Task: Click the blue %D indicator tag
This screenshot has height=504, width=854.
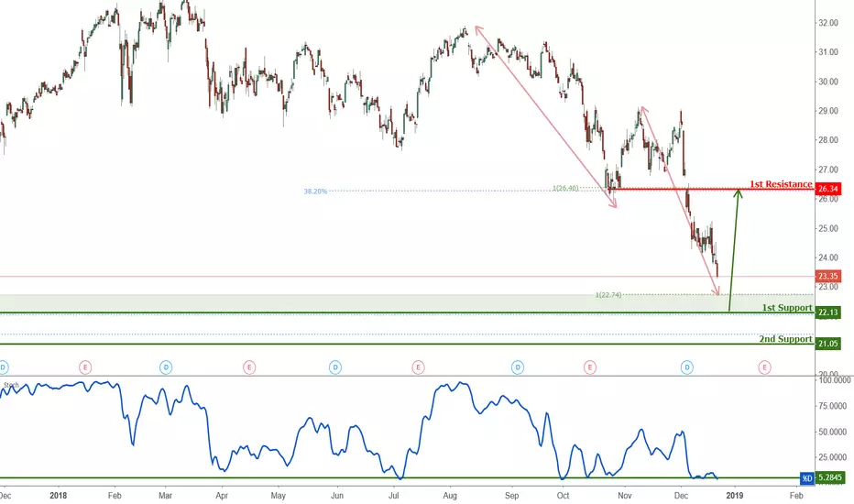Action: 806,477
